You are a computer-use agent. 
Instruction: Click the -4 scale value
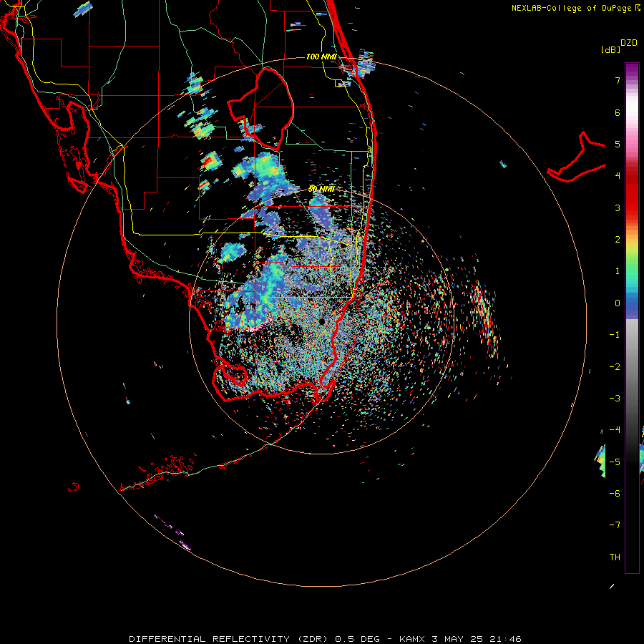click(615, 430)
